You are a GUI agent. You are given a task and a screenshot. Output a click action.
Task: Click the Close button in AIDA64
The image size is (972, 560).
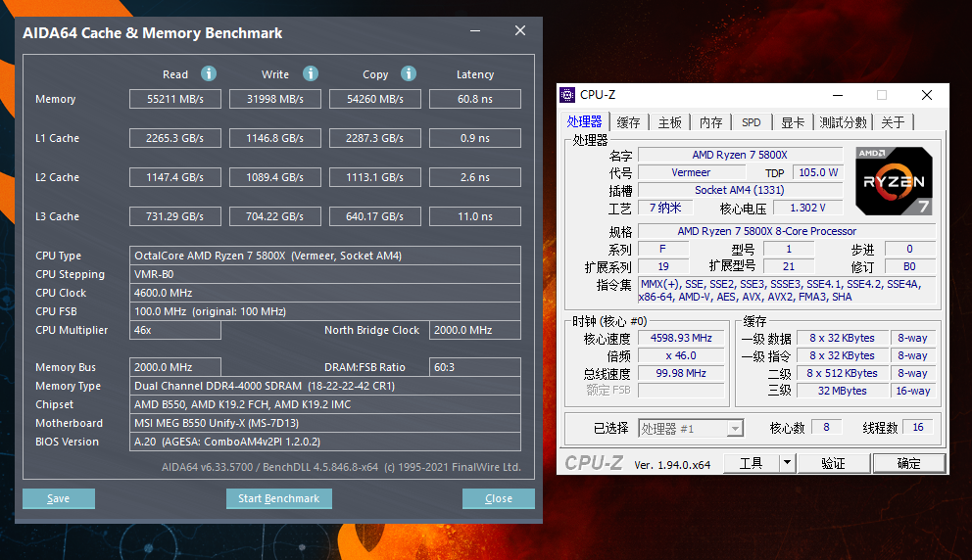pos(499,498)
